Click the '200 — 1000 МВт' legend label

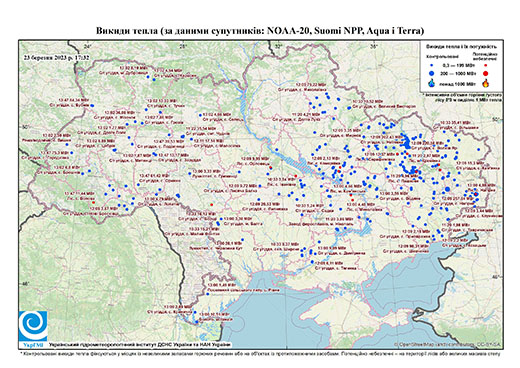pyautogui.click(x=459, y=73)
